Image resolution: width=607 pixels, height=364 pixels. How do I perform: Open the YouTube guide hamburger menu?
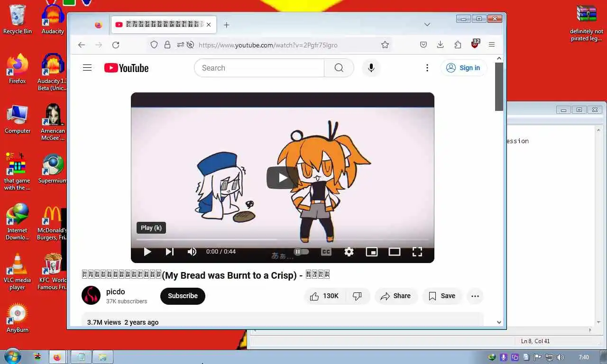tap(87, 68)
